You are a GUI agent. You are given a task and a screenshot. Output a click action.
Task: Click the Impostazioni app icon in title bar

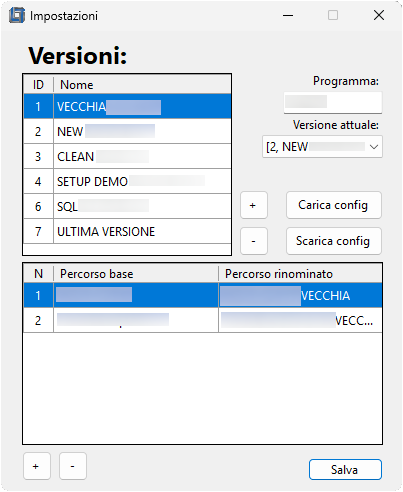coord(17,15)
